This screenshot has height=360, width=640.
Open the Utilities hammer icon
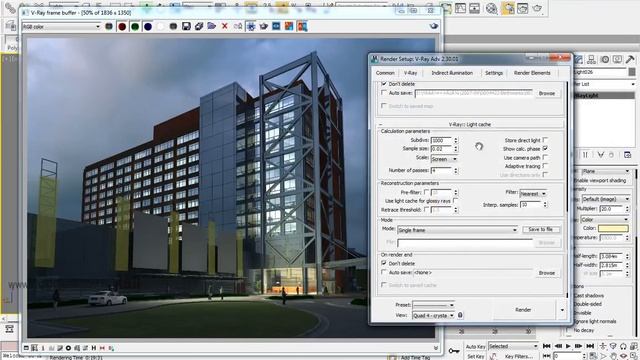pos(630,60)
